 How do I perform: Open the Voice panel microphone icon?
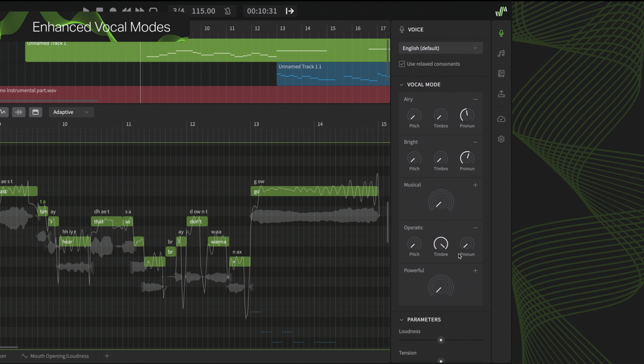click(x=501, y=33)
